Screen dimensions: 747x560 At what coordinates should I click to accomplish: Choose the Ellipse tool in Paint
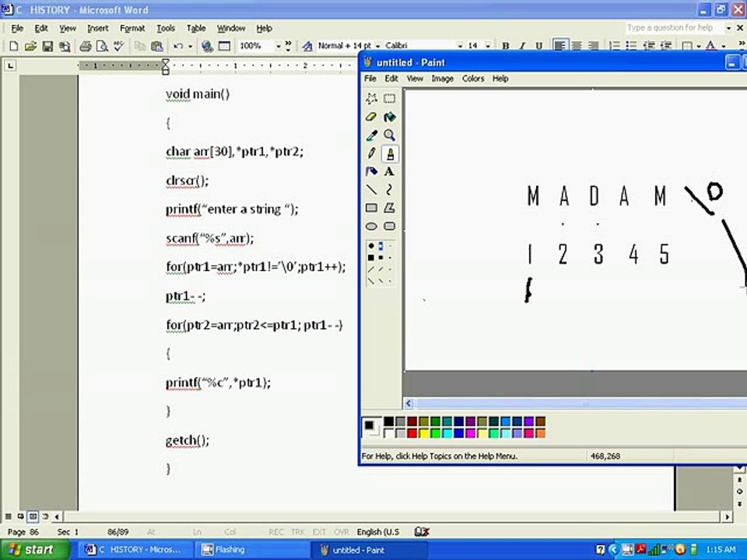(x=371, y=226)
